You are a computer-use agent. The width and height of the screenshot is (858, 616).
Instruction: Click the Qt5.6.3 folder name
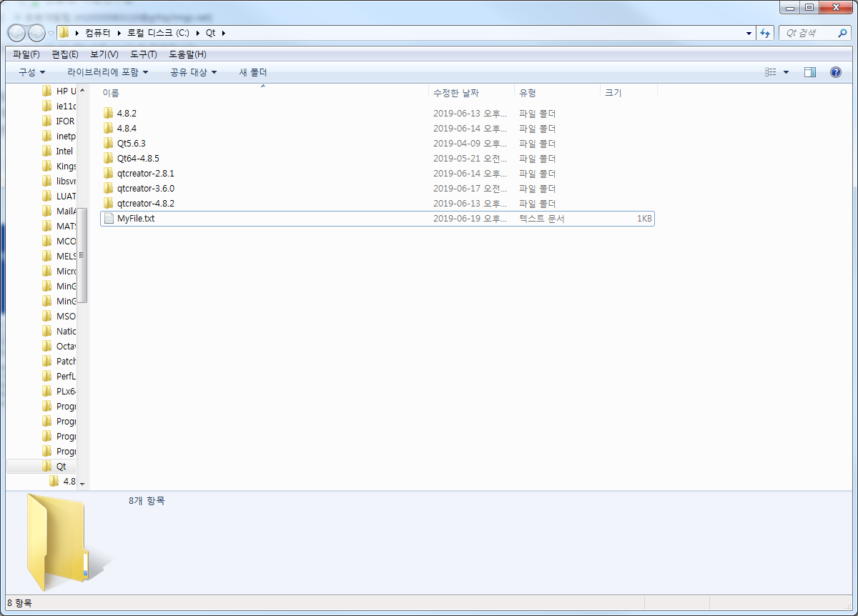click(x=132, y=144)
